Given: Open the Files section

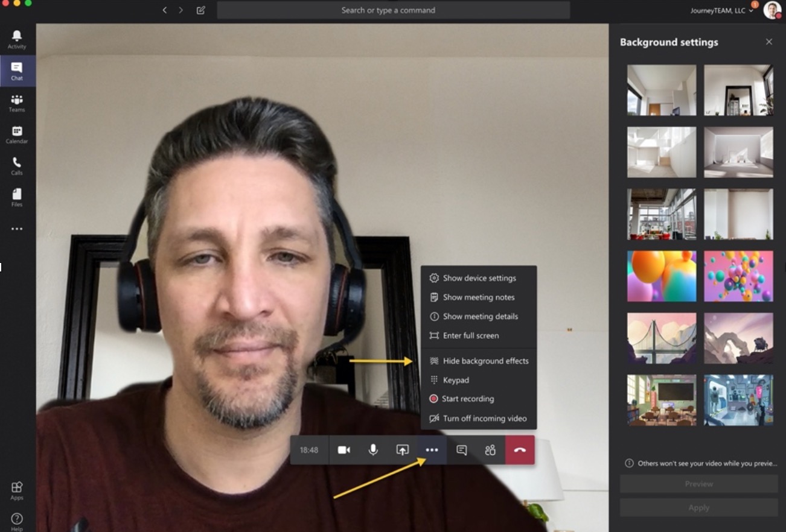Looking at the screenshot, I should pyautogui.click(x=17, y=197).
